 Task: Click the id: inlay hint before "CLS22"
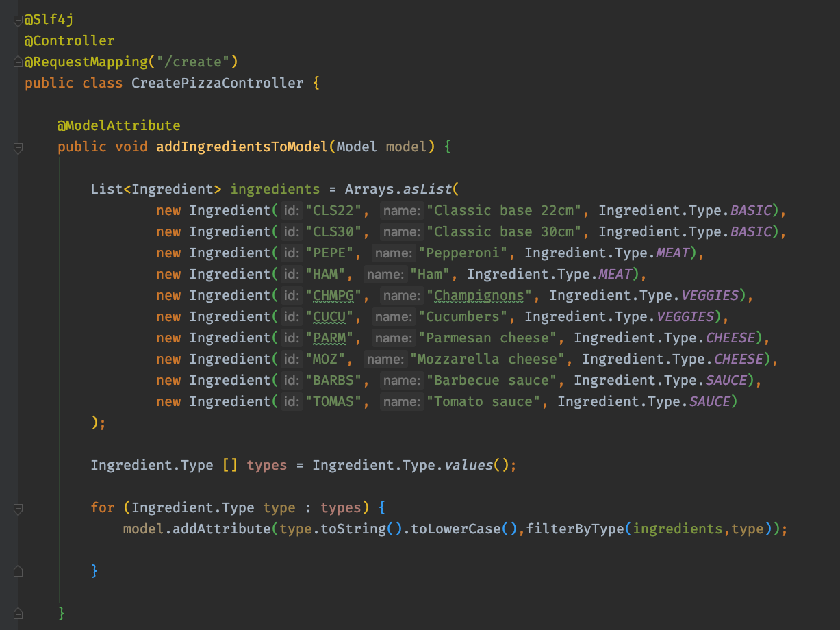292,210
